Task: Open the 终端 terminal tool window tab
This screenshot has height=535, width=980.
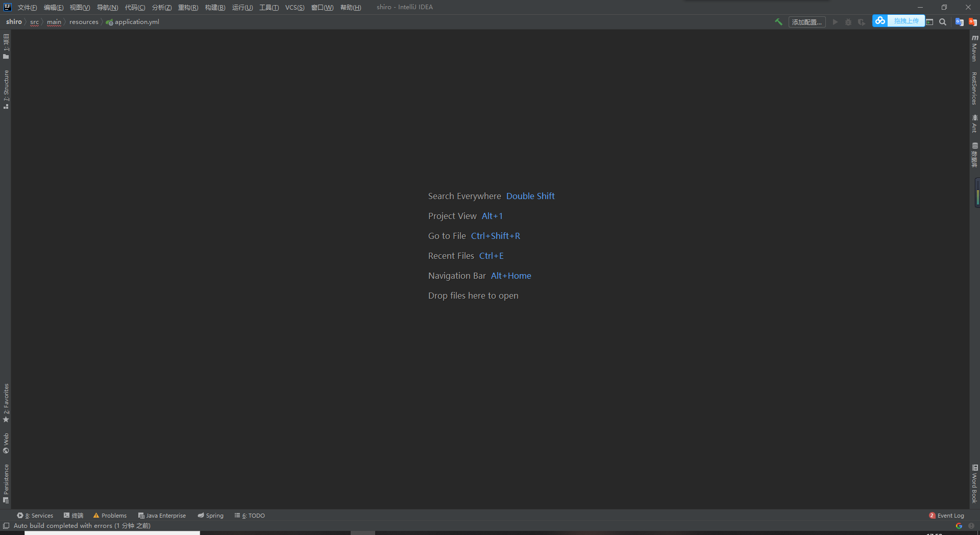Action: (73, 516)
